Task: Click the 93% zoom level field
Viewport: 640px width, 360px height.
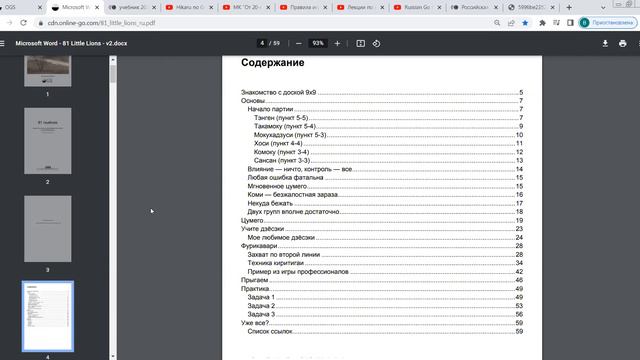Action: click(318, 43)
